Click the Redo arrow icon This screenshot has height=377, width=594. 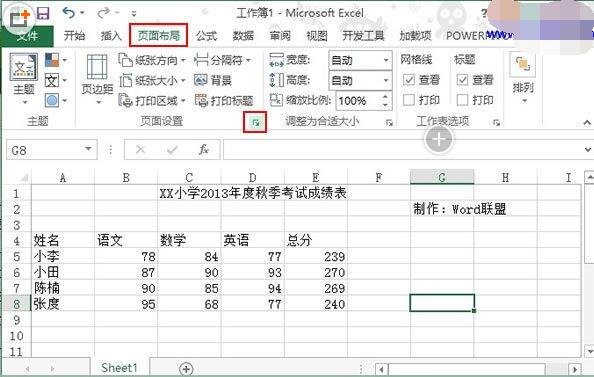pyautogui.click(x=103, y=13)
